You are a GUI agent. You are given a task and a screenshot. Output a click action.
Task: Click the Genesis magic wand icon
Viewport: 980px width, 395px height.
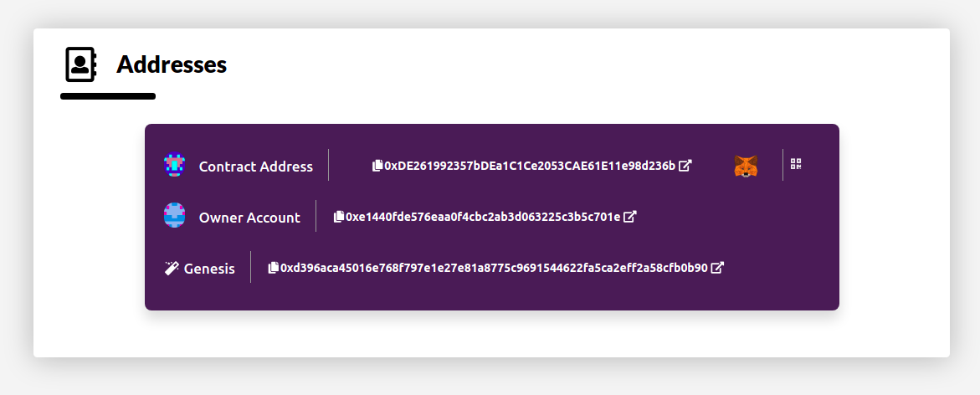[172, 268]
